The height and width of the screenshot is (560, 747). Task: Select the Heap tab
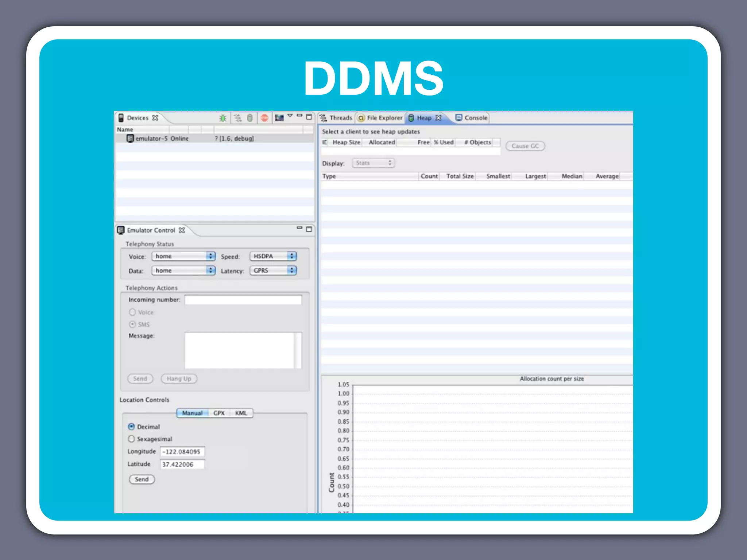click(424, 118)
